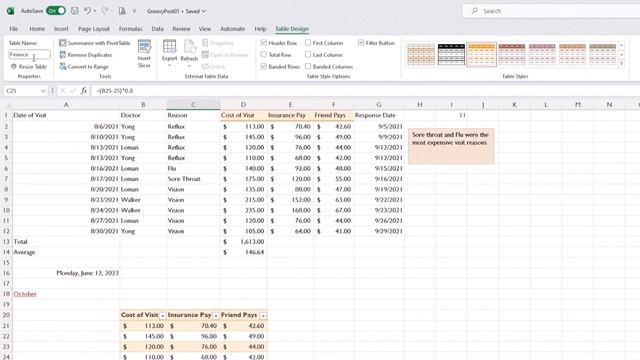The width and height of the screenshot is (640, 360).
Task: Select the light orange table style thumbnail
Action: click(x=421, y=54)
